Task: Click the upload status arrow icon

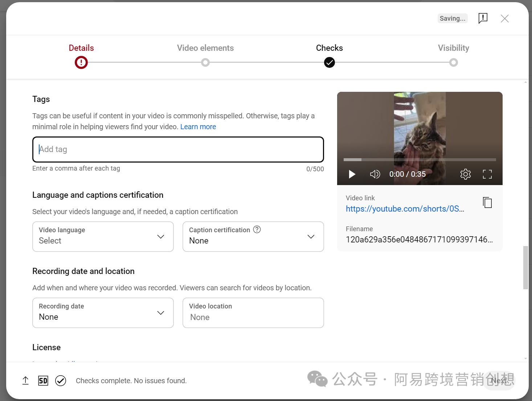Action: [x=25, y=381]
